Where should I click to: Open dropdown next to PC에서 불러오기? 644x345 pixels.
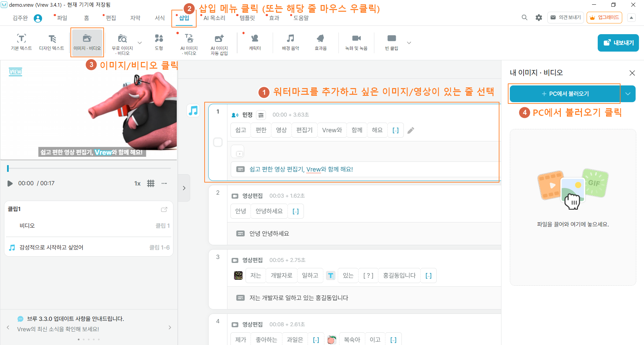tap(628, 94)
